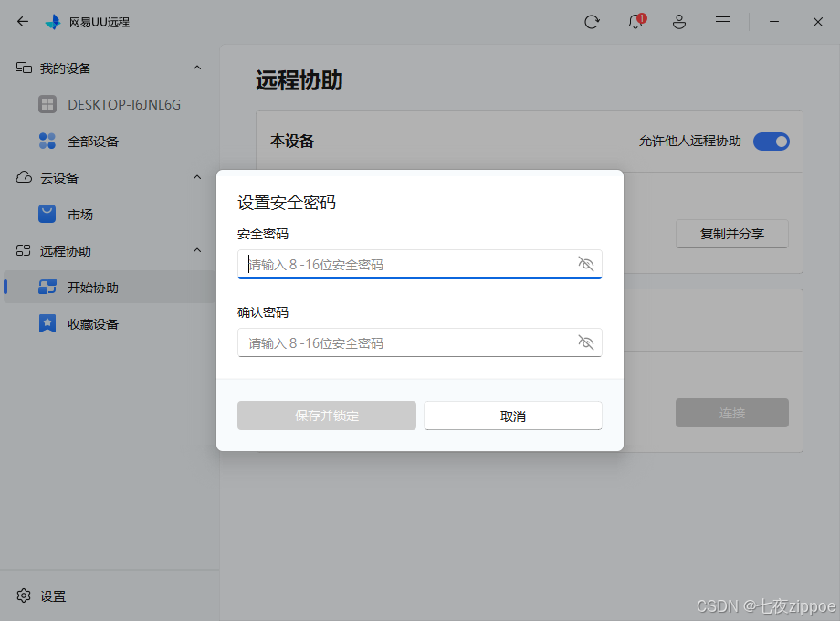The width and height of the screenshot is (840, 621).
Task: Click the 我的设备 section header text
Action: pyautogui.click(x=66, y=68)
